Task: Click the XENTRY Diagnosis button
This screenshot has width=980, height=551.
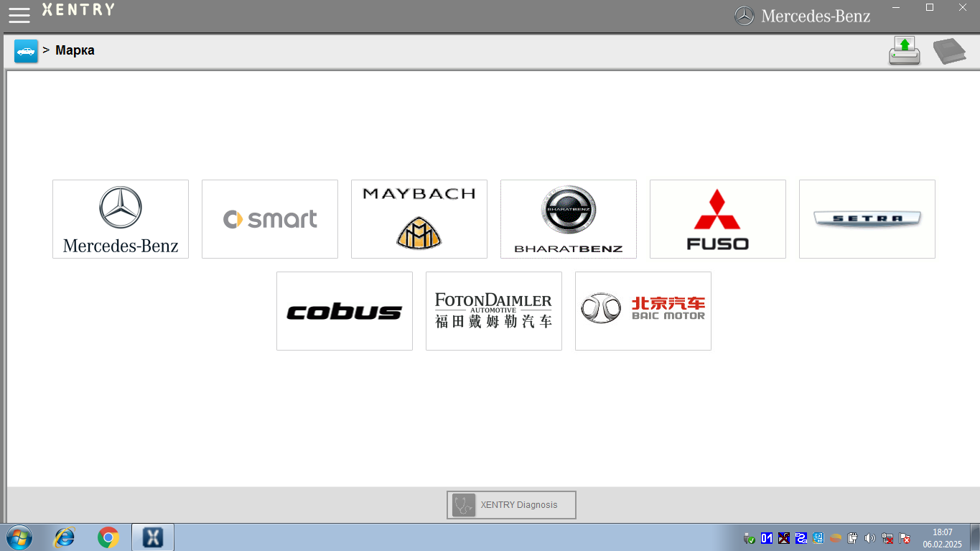Action: click(511, 505)
